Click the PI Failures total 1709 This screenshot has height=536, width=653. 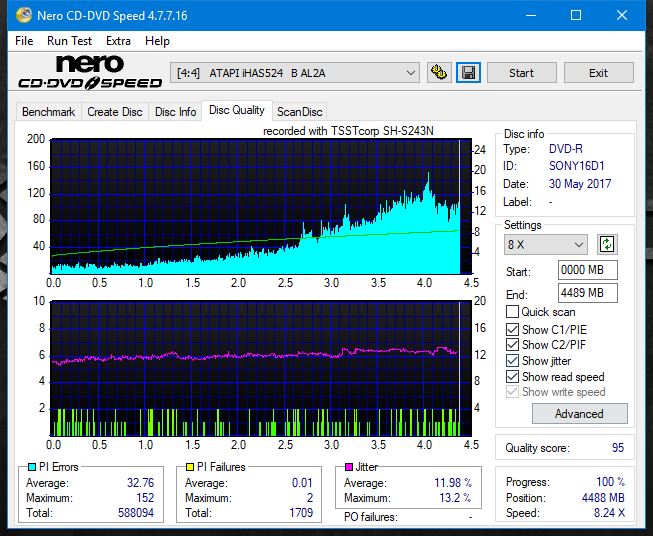pos(301,512)
